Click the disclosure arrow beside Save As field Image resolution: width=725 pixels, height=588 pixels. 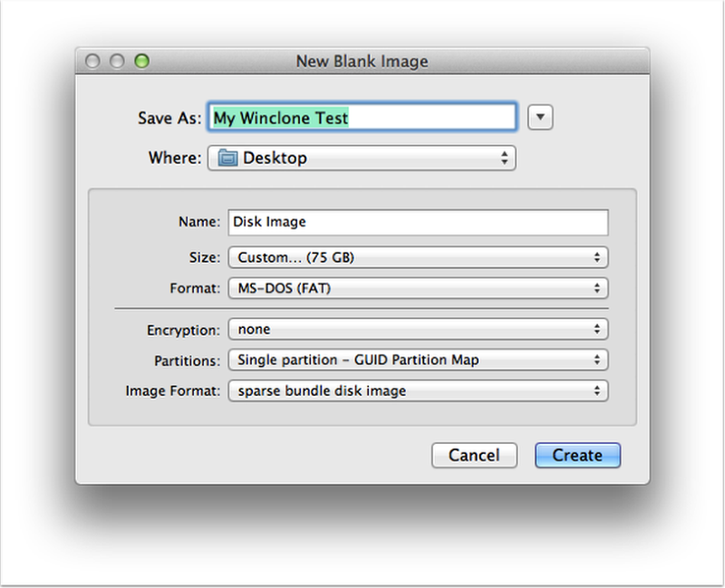point(539,116)
